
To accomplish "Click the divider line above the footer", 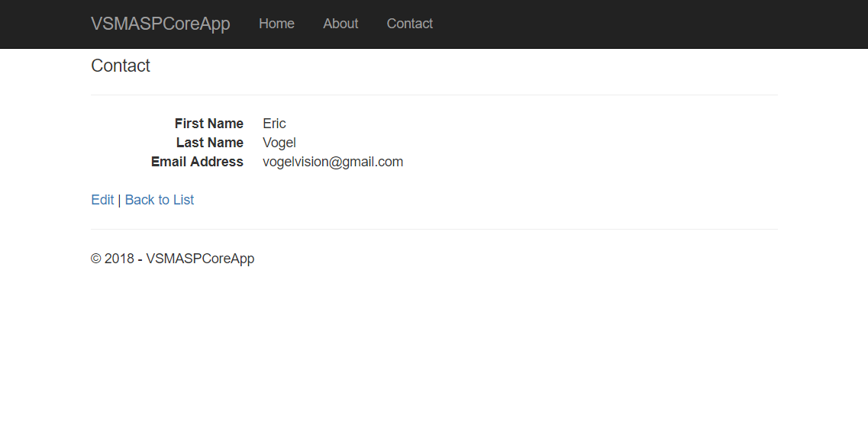I will [x=434, y=229].
